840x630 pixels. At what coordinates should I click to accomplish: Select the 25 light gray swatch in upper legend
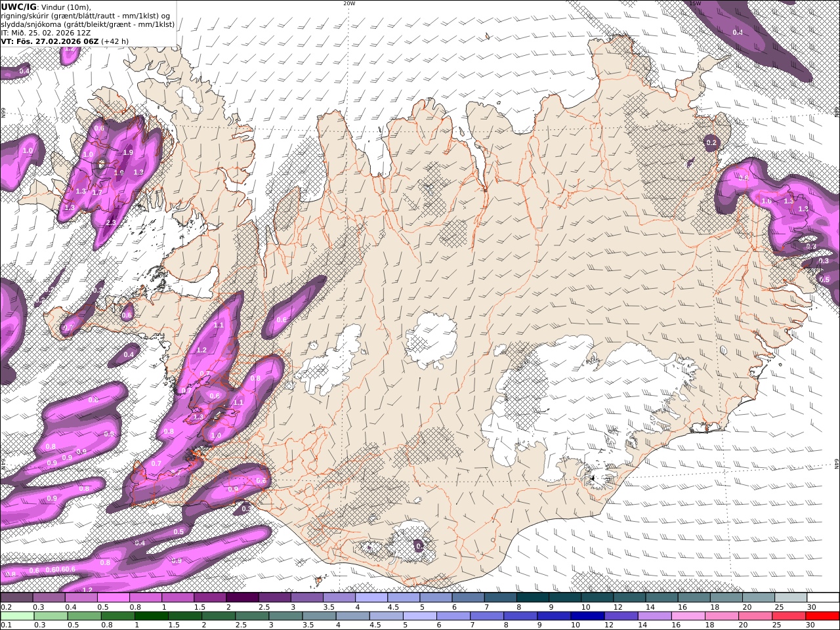[x=791, y=598]
